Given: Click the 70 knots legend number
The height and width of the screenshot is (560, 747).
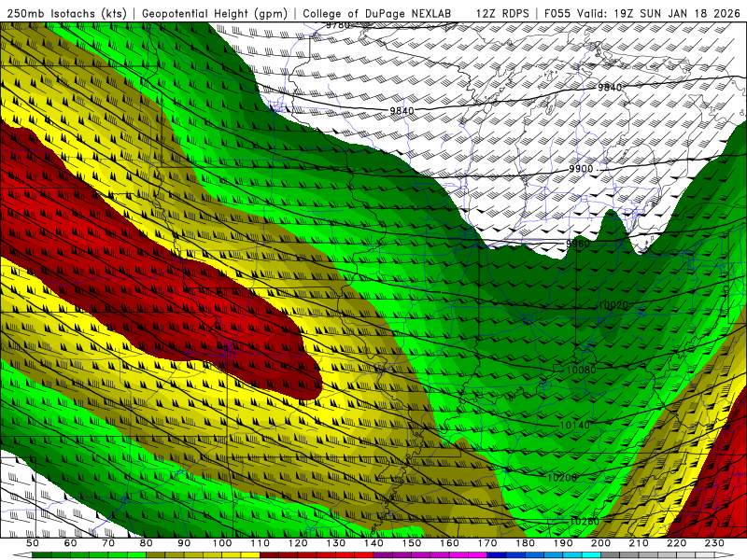Looking at the screenshot, I should 108,543.
